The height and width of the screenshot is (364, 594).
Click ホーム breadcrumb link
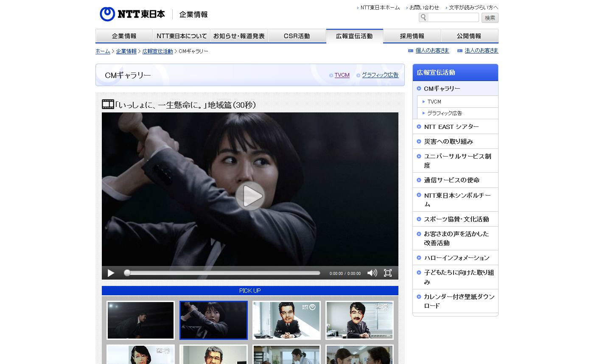(x=103, y=51)
